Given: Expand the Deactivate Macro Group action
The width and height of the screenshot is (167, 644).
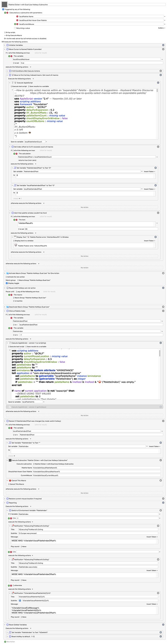Looking at the screenshot, I should (x=5, y=307).
